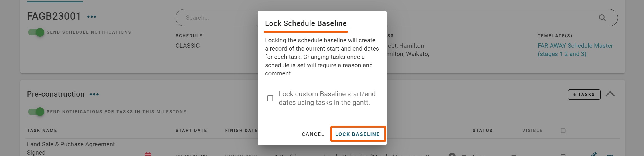
Task: Click the 6 Tasks badge
Action: click(x=584, y=95)
